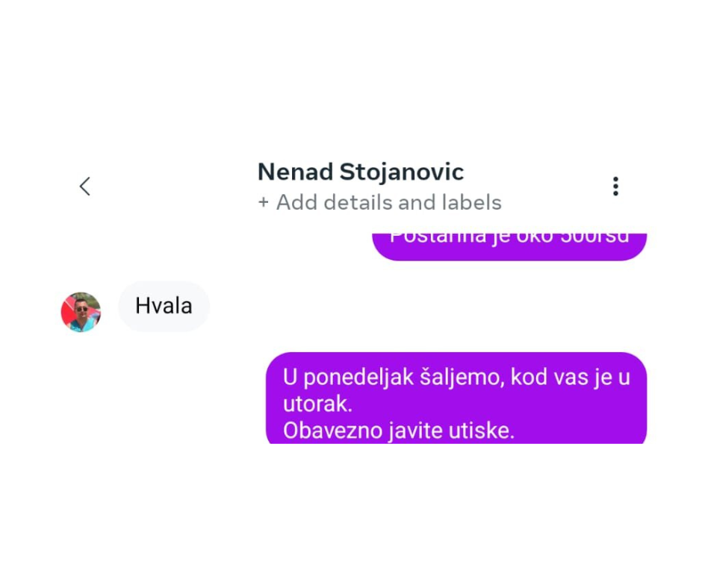Click the text Hvala in the grey bubble

(164, 306)
